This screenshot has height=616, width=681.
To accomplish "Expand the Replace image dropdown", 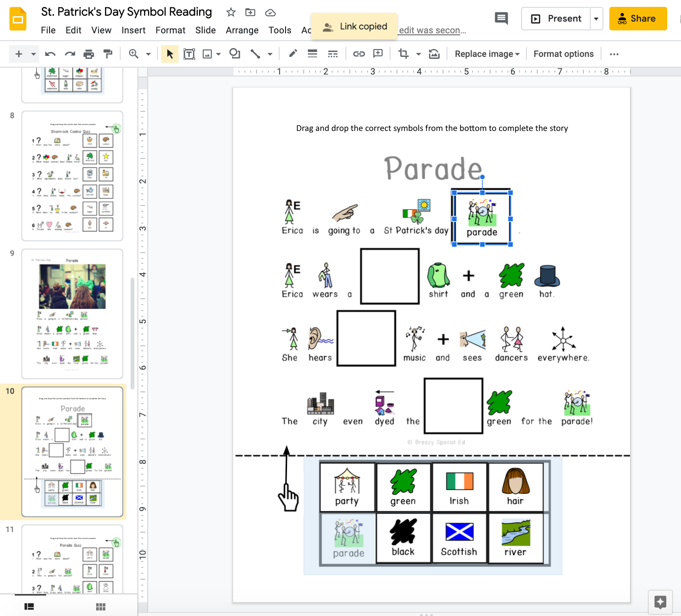I will [487, 54].
